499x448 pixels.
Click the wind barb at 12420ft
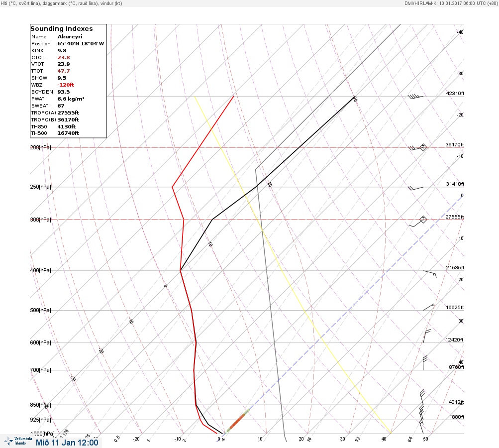(x=427, y=336)
